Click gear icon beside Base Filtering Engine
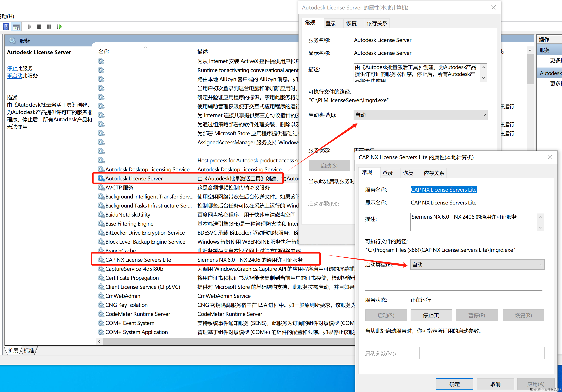Image resolution: width=562 pixels, height=392 pixels. click(101, 224)
